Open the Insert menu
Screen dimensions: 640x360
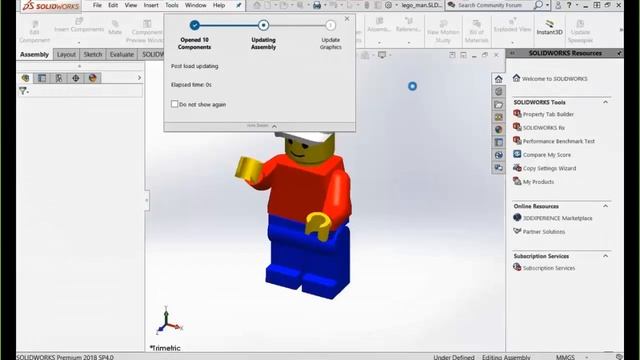pyautogui.click(x=151, y=5)
